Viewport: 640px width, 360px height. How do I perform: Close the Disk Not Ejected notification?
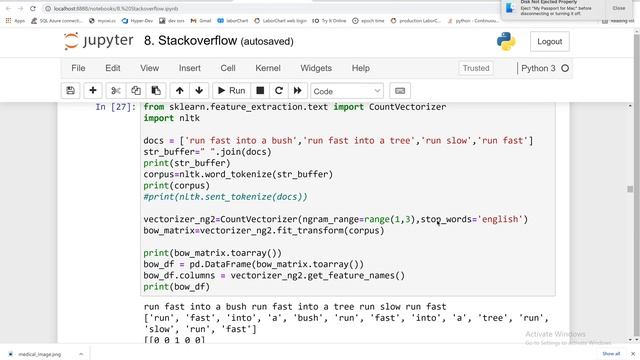point(618,8)
